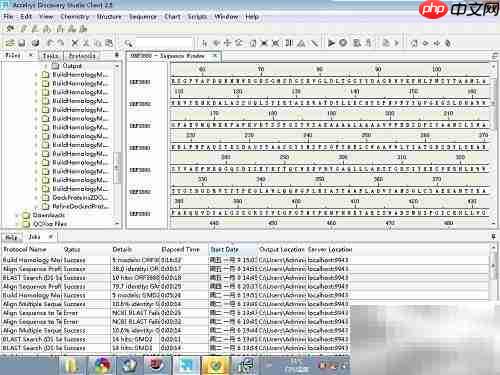Close the Sequence Window tab
This screenshot has width=500, height=375.
click(x=215, y=56)
